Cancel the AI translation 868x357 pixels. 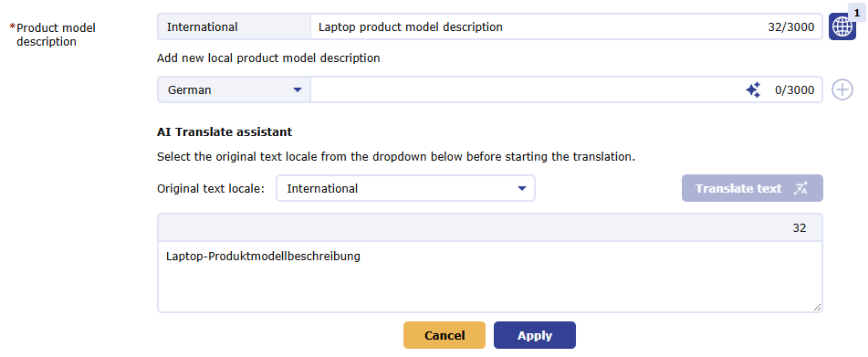444,335
